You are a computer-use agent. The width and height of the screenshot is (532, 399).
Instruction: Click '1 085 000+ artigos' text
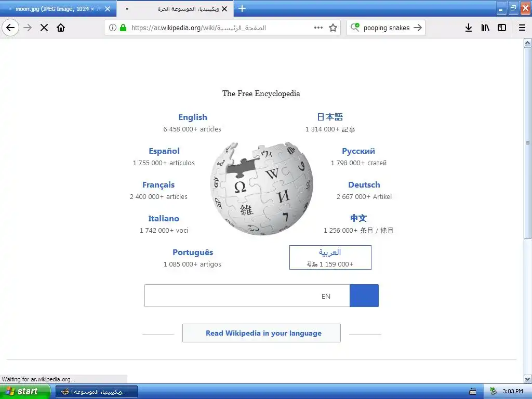tap(192, 264)
